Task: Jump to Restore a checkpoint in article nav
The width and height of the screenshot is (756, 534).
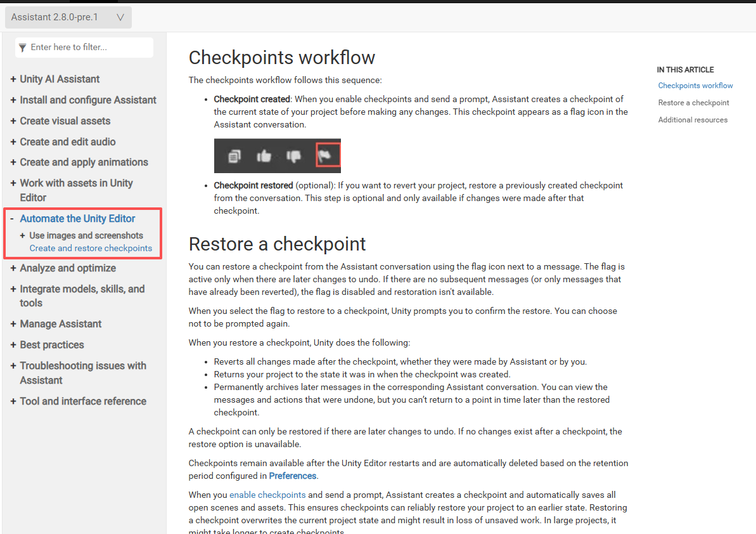Action: (x=693, y=103)
